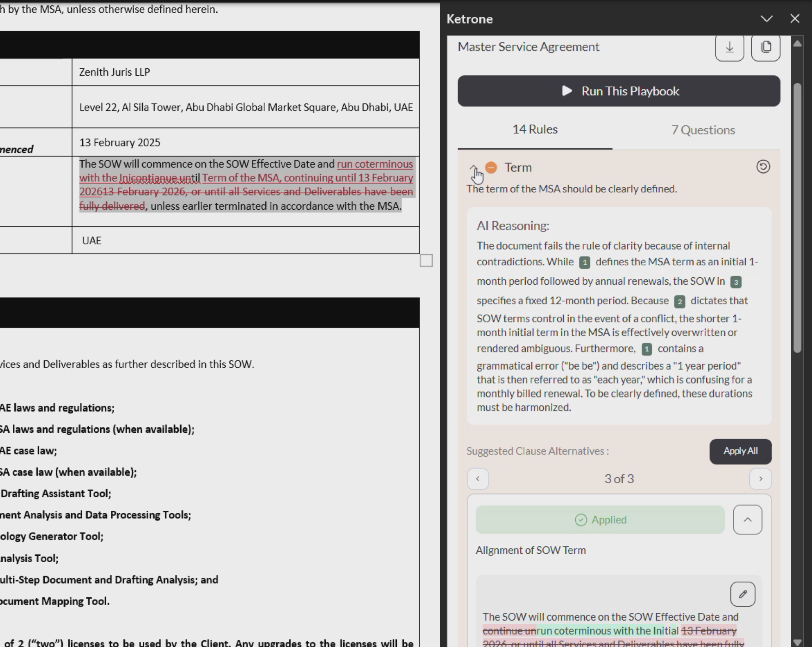812x647 pixels.
Task: Download the Master Service Agreement playbook
Action: click(x=729, y=47)
